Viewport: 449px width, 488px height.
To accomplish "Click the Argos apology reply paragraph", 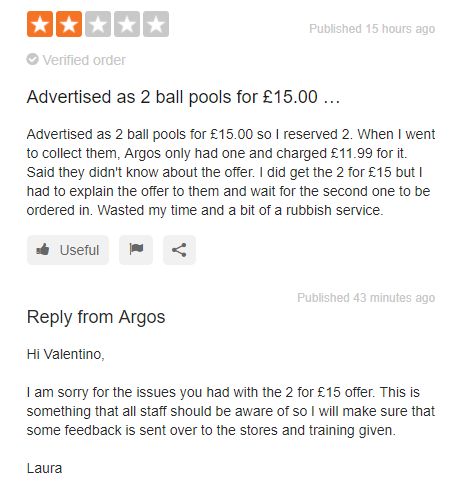I will (x=231, y=411).
